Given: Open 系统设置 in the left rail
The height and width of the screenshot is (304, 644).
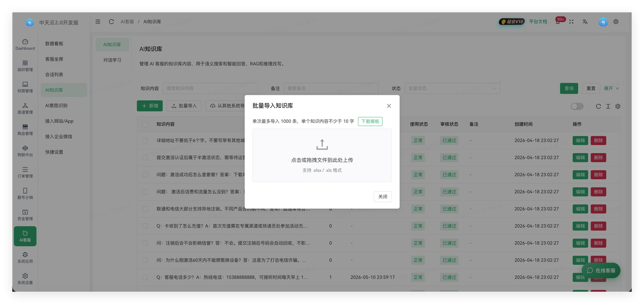Looking at the screenshot, I should (25, 279).
